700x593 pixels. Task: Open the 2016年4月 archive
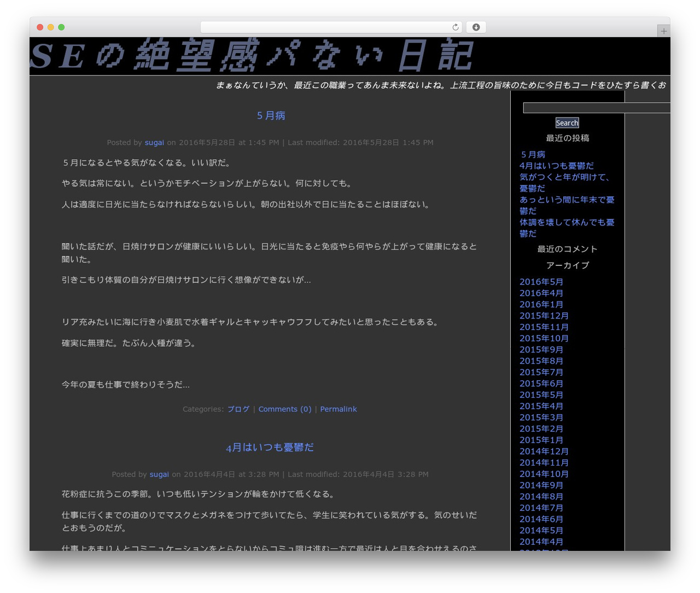point(541,293)
